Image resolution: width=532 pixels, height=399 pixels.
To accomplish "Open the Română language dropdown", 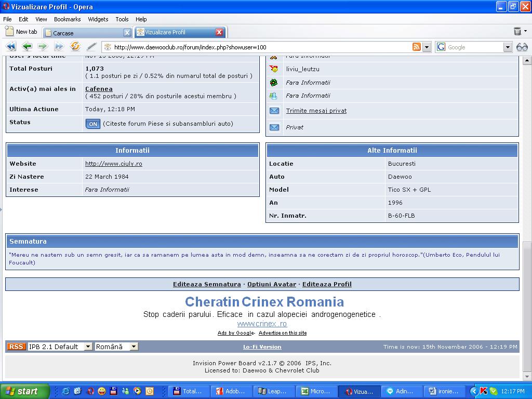I will click(116, 347).
